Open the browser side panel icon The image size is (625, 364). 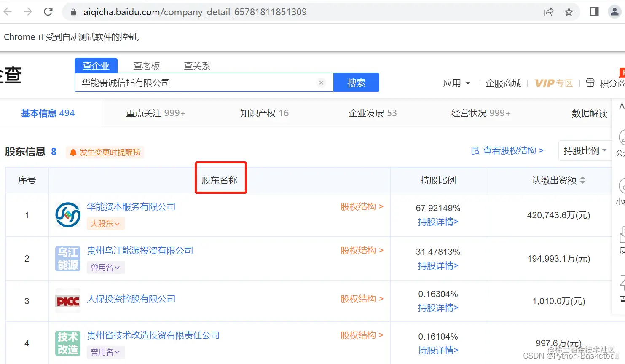[x=594, y=12]
